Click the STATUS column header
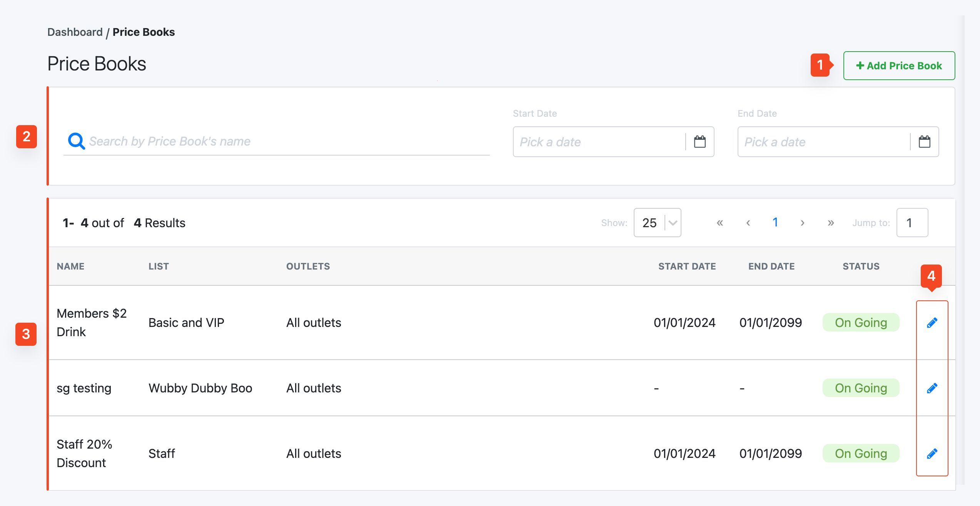 tap(861, 266)
